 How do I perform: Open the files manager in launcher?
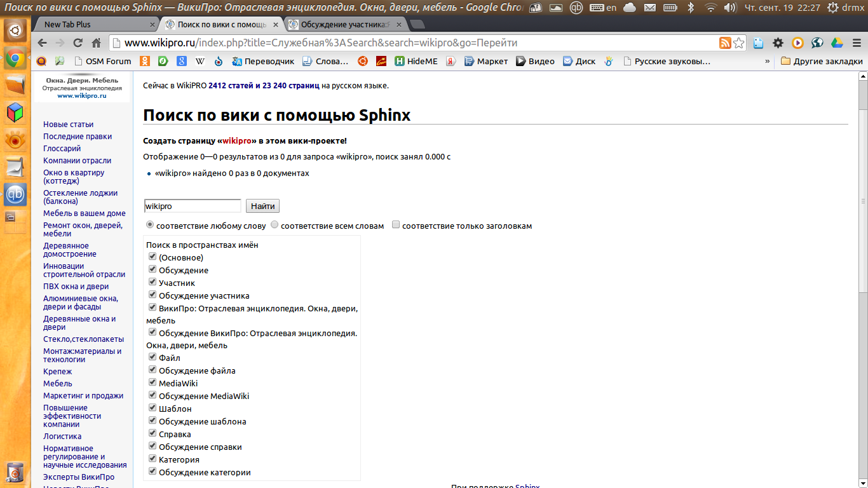(x=15, y=85)
